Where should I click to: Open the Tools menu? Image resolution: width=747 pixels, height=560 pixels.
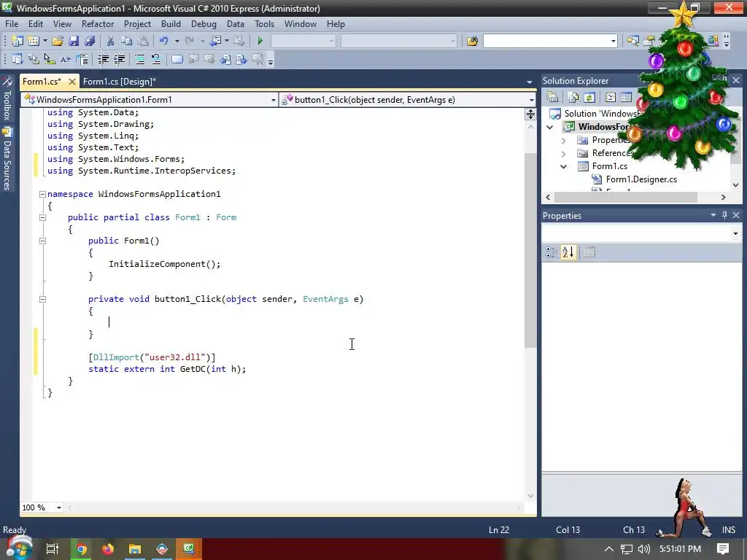click(264, 24)
